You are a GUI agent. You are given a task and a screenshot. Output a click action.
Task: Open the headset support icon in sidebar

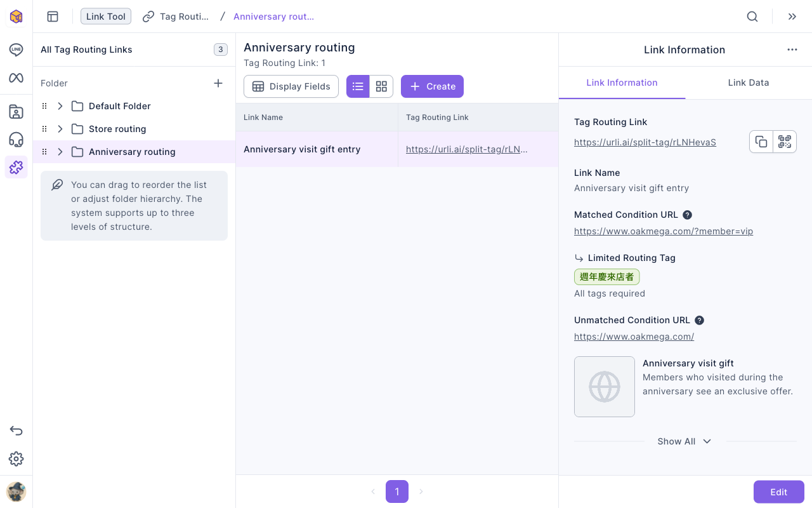16,140
